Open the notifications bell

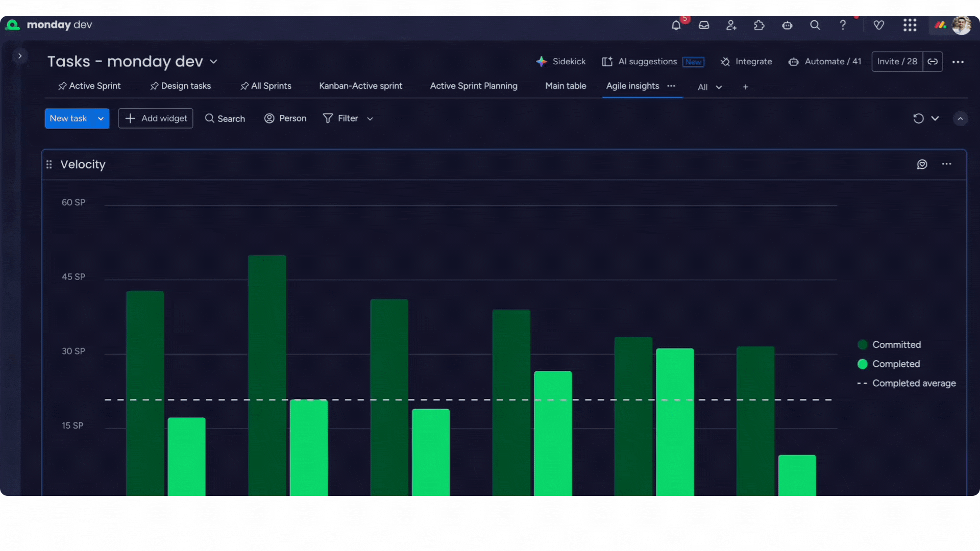point(676,25)
